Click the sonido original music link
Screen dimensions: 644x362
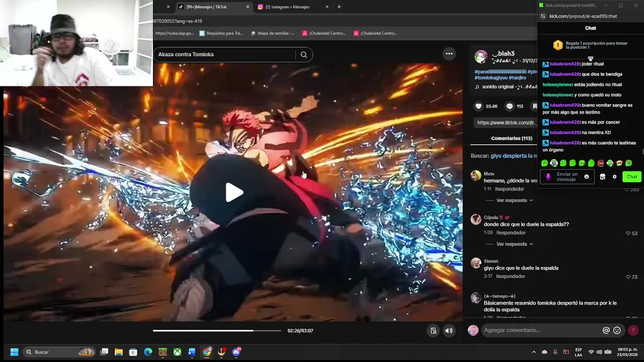coord(506,87)
